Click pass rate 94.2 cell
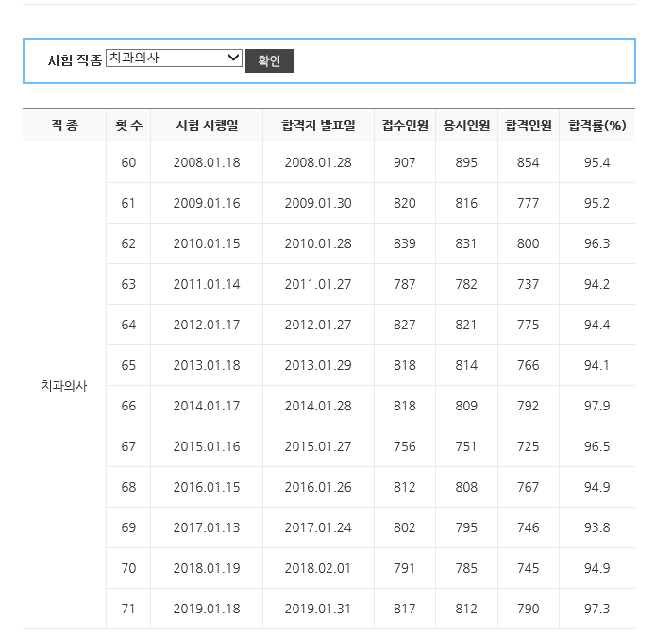Image resolution: width=672 pixels, height=635 pixels. coord(597,284)
